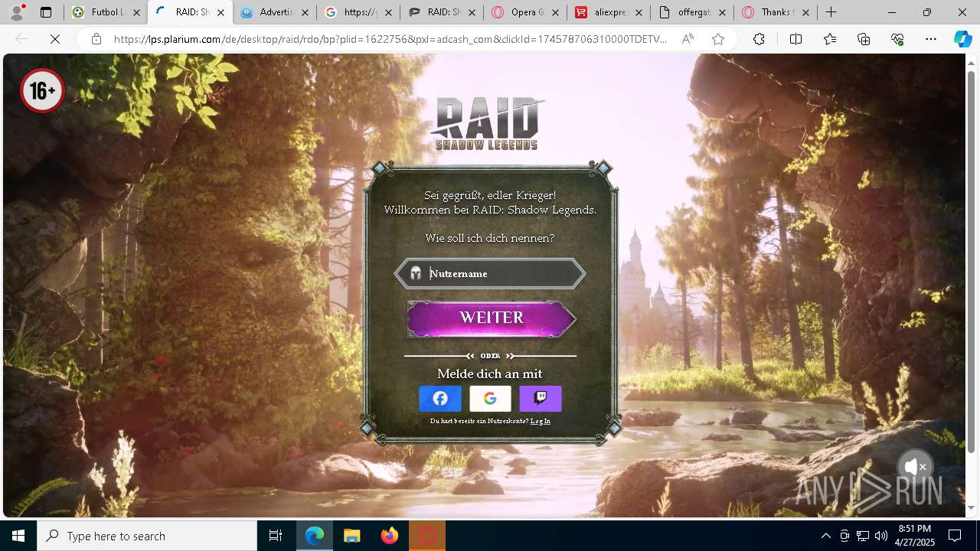
Task: Open Read aloud in address bar
Action: pos(688,39)
